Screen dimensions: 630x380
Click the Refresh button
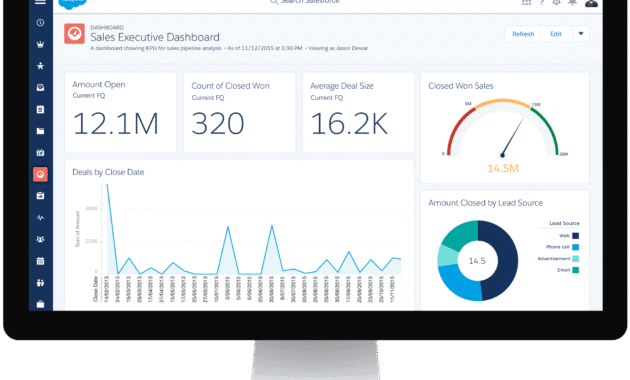click(523, 34)
